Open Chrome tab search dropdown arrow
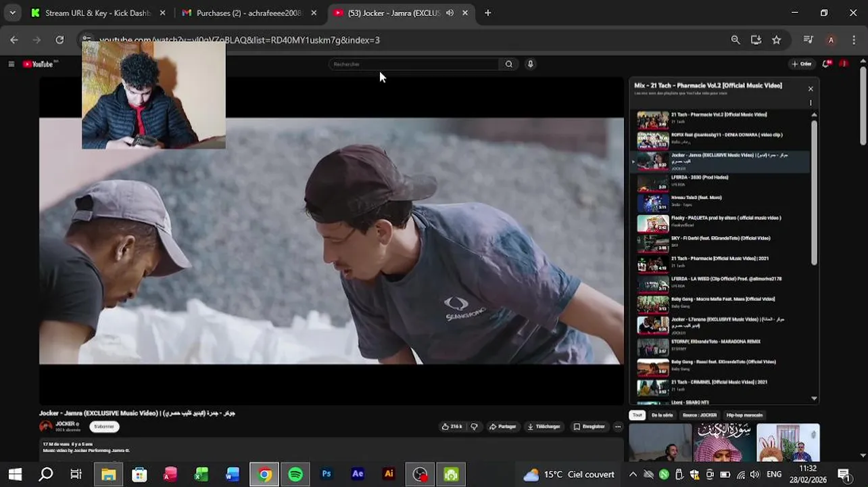This screenshot has height=487, width=868. tap(12, 13)
